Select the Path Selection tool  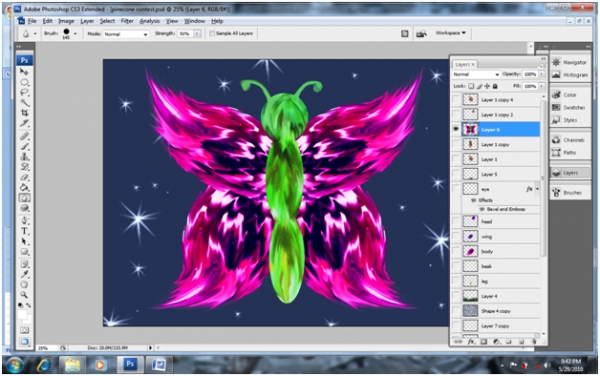pyautogui.click(x=24, y=241)
